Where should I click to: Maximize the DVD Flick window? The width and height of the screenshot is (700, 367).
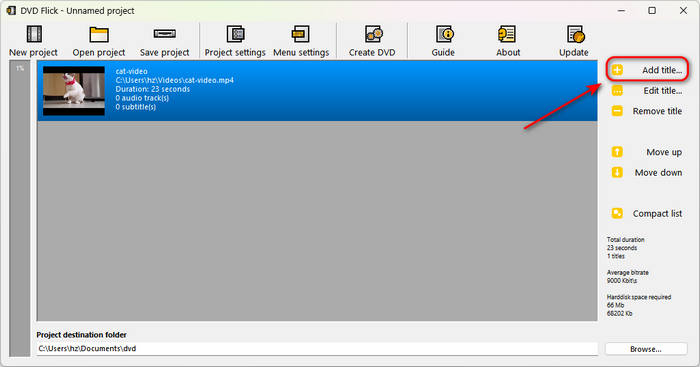coord(652,11)
